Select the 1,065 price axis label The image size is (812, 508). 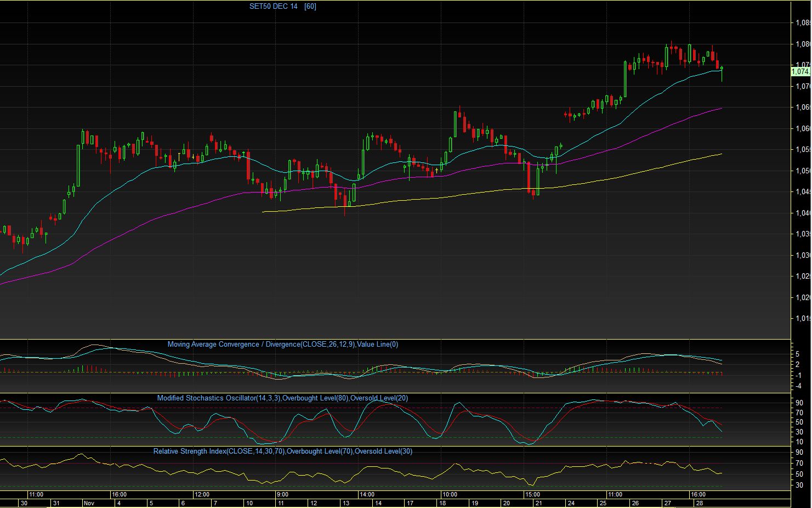[x=803, y=108]
